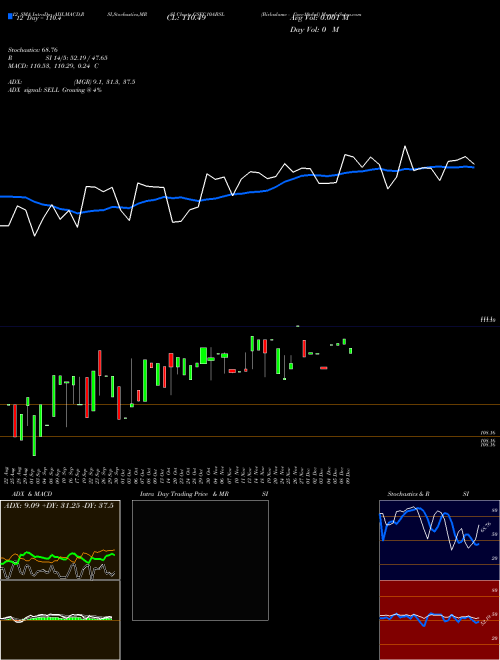Image resolution: width=500 pixels, height=660 pixels.
Task: Click the 'CL: 110.49' closing price text
Action: click(186, 18)
